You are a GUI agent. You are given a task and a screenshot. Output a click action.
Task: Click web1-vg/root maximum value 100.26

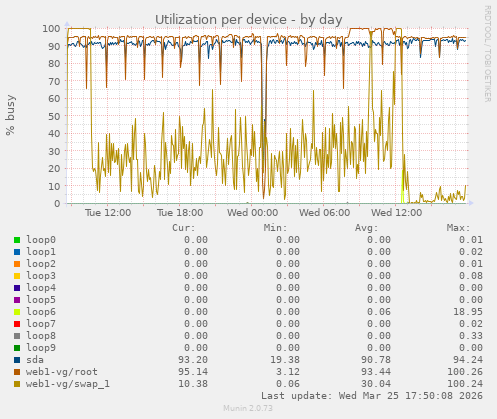click(x=465, y=372)
